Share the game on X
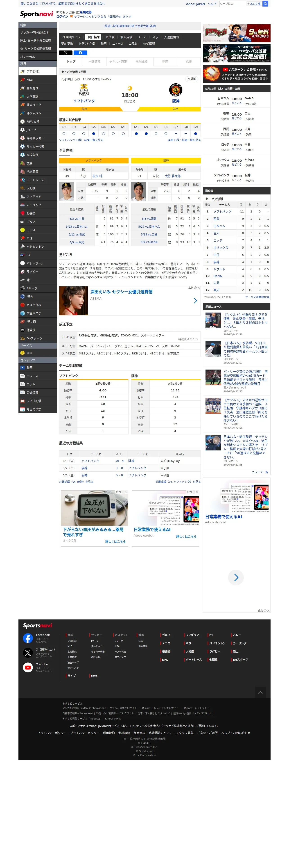 65,53
